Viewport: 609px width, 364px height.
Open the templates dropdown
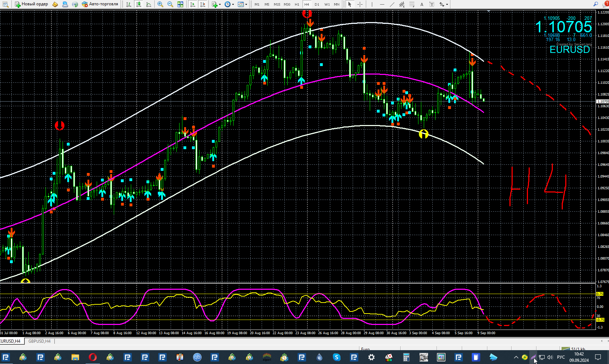coord(242,4)
